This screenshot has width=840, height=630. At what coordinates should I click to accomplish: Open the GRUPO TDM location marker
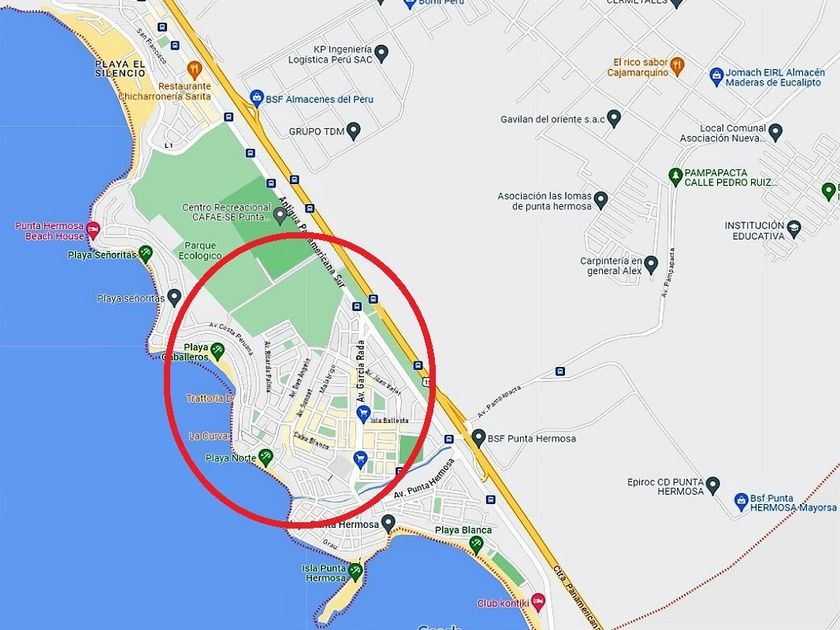click(x=353, y=130)
